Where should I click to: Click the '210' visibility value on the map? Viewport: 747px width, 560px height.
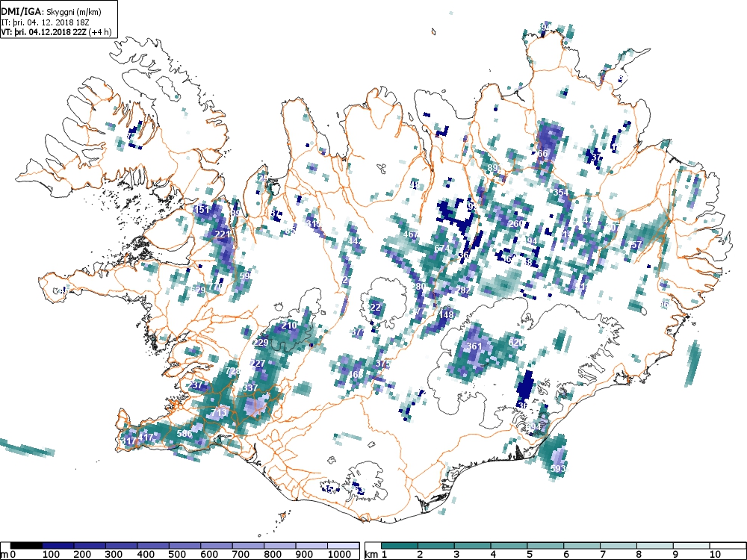289,326
